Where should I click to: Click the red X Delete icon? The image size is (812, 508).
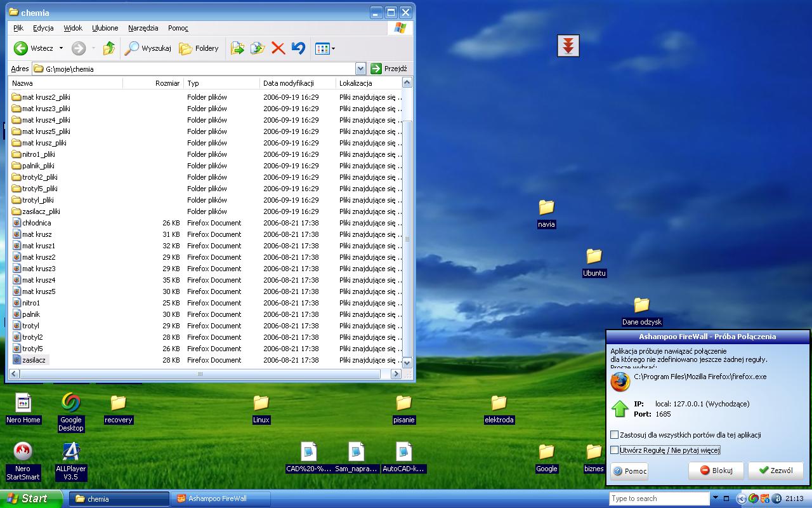point(278,48)
